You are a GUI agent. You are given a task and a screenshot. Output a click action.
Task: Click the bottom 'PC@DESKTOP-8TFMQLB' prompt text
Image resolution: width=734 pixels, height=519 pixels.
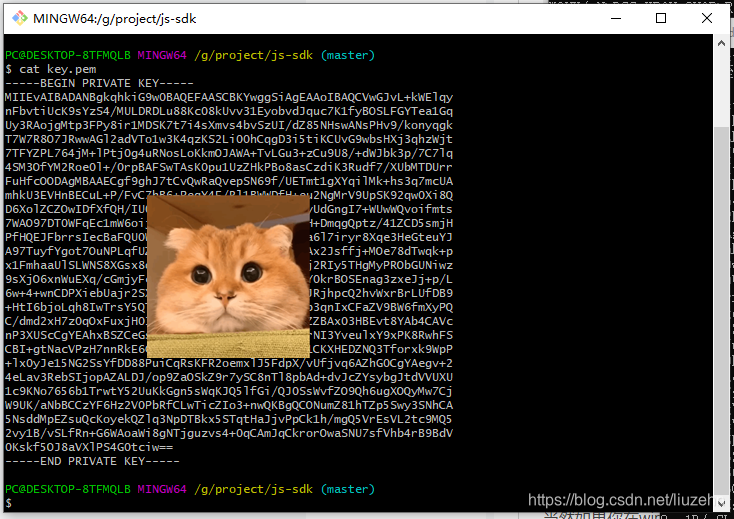tap(68, 489)
